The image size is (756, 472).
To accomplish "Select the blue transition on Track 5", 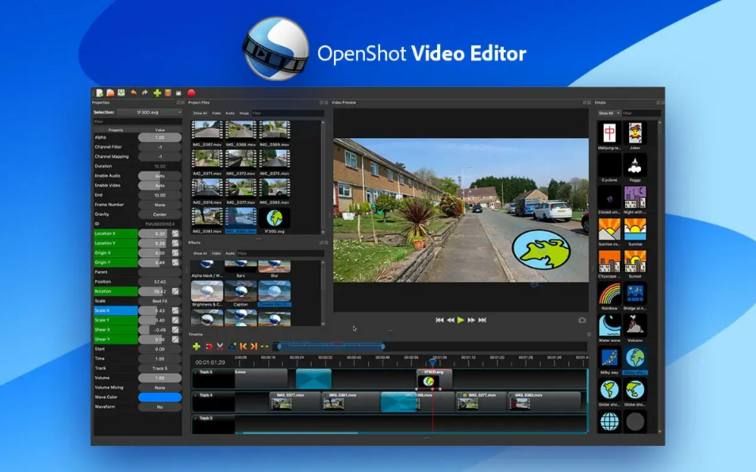I will [x=313, y=379].
